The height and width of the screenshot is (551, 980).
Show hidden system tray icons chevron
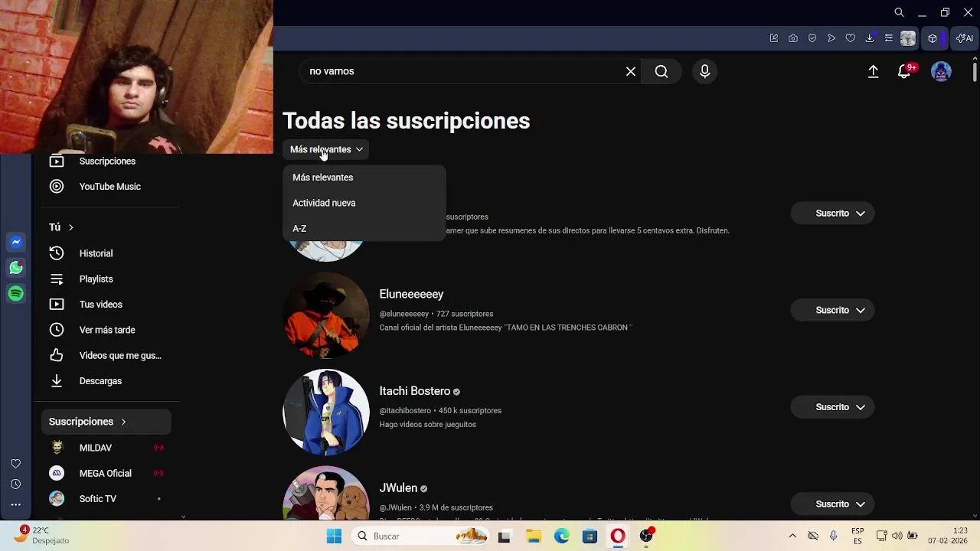tap(792, 536)
